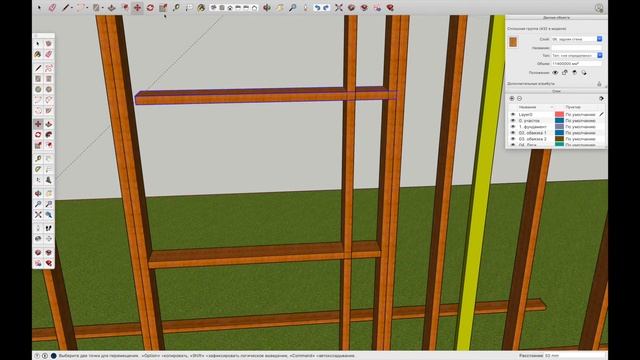Select the '03. обвязка 1' layer name
This screenshot has height=360, width=640.
click(x=532, y=133)
